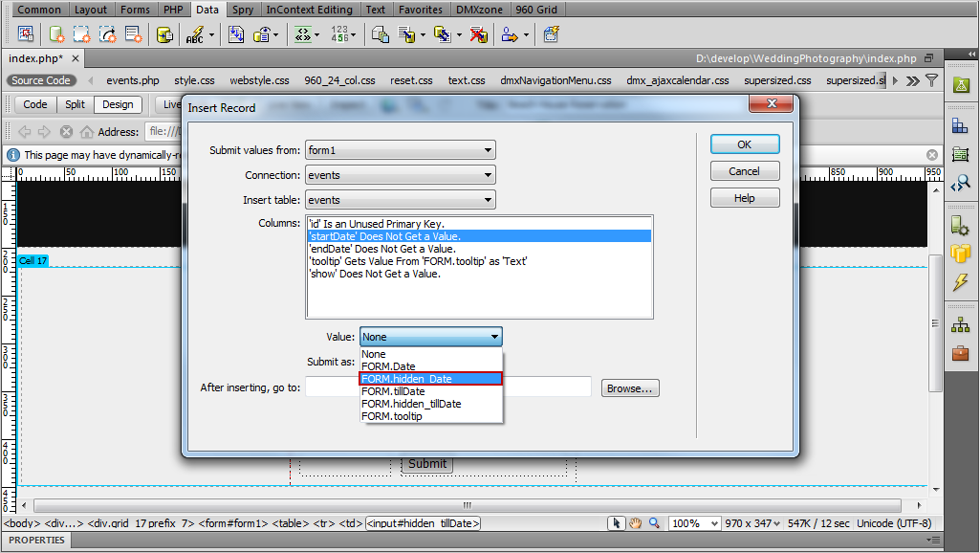Click the Insert Record toolbar icon
This screenshot has height=553, width=980.
coord(406,33)
